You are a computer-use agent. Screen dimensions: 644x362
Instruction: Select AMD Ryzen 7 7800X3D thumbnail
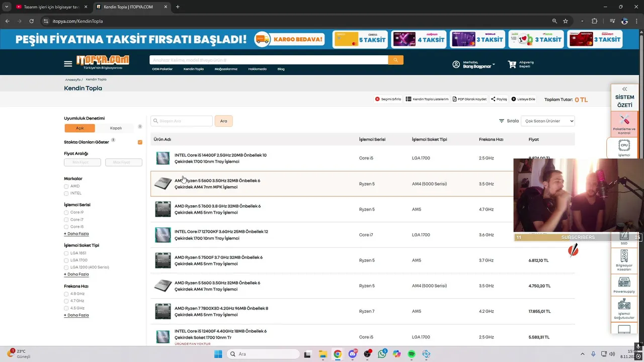tap(163, 311)
